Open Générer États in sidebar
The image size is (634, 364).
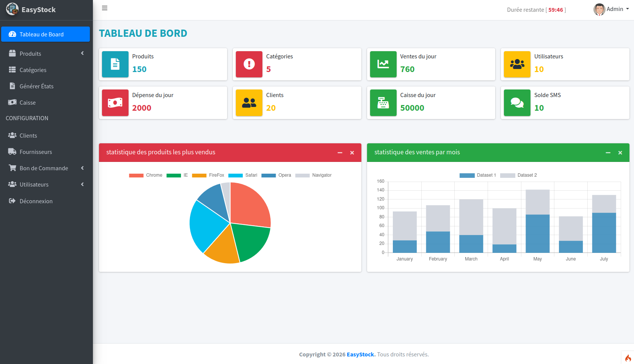tap(36, 86)
